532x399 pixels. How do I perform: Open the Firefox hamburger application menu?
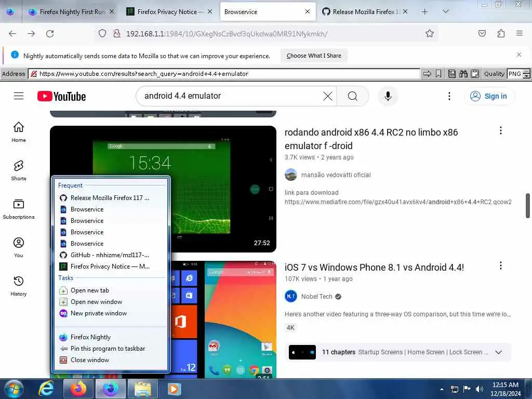click(520, 33)
